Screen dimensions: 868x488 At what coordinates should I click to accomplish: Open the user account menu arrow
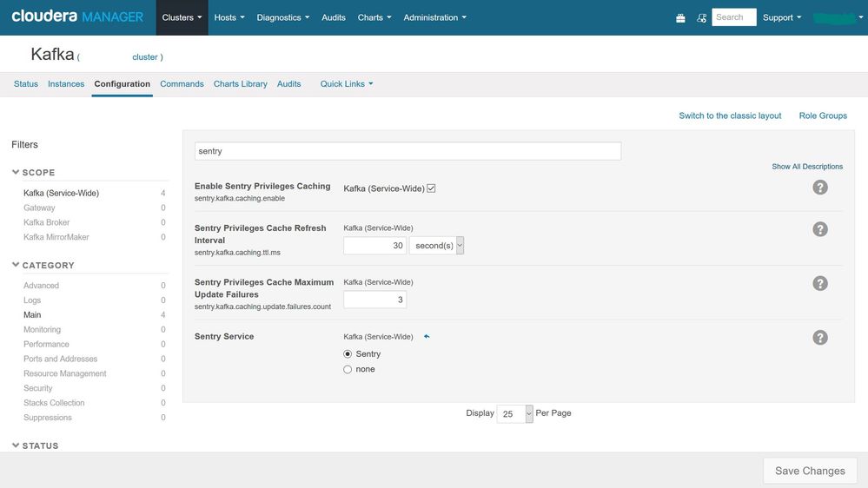coord(860,17)
